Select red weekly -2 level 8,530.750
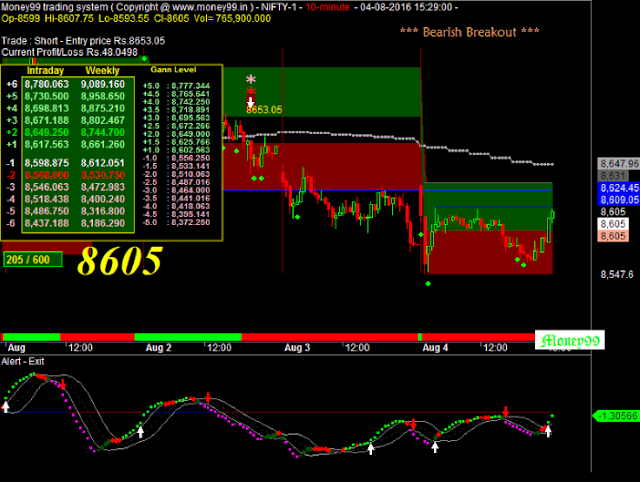Screen dimensions: 640x482 pyautogui.click(x=103, y=175)
